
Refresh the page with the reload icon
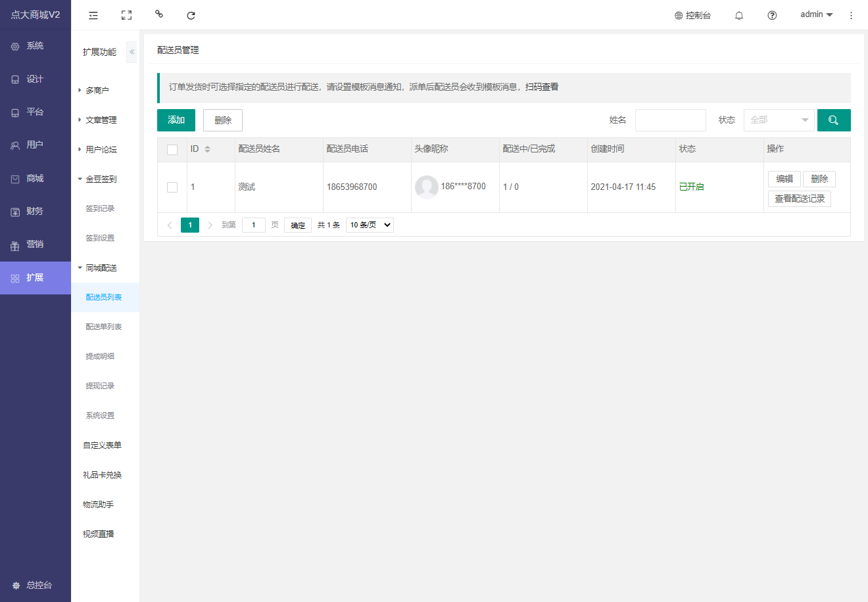191,15
